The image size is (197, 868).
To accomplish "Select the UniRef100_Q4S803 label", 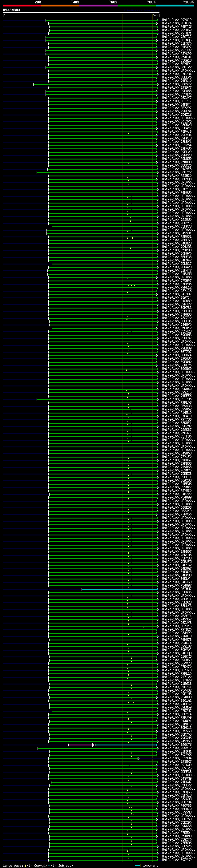I will [177, 453].
